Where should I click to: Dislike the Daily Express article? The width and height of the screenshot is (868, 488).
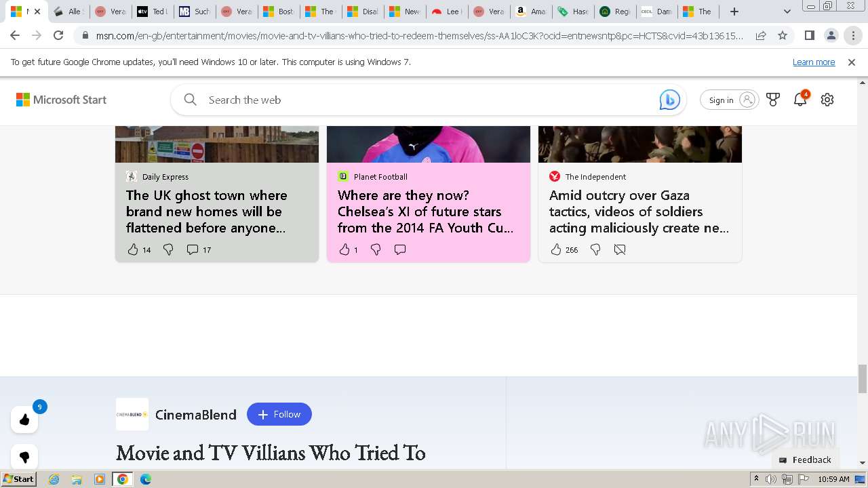pos(168,249)
